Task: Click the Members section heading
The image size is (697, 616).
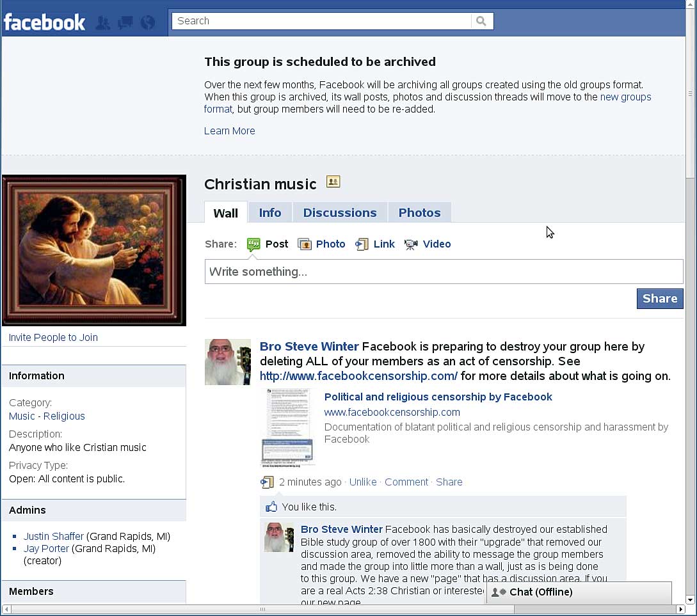Action: click(31, 592)
